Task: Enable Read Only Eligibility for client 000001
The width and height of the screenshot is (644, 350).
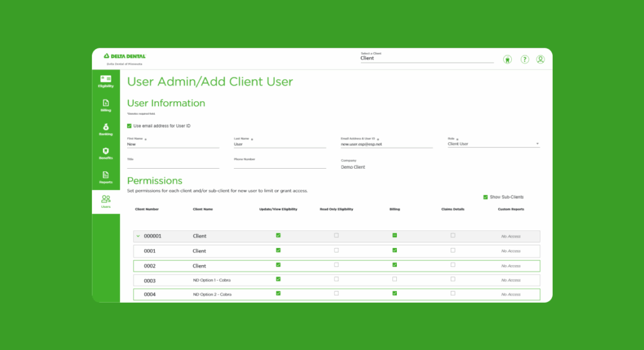Action: tap(336, 235)
